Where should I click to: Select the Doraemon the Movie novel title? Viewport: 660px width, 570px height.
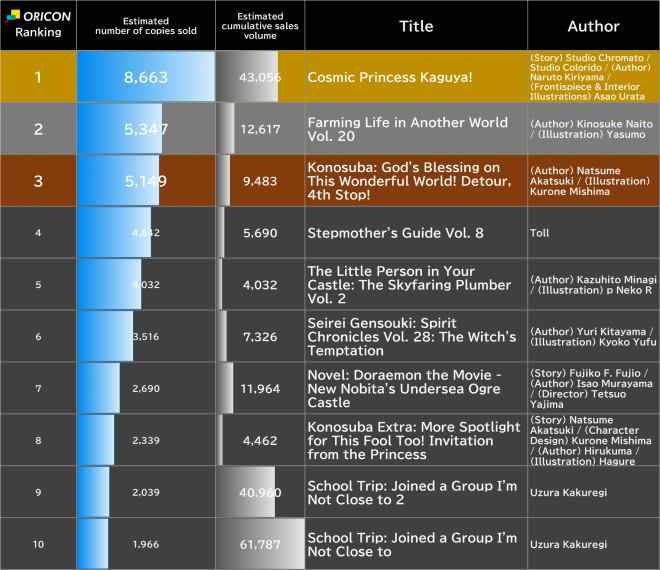(410, 388)
